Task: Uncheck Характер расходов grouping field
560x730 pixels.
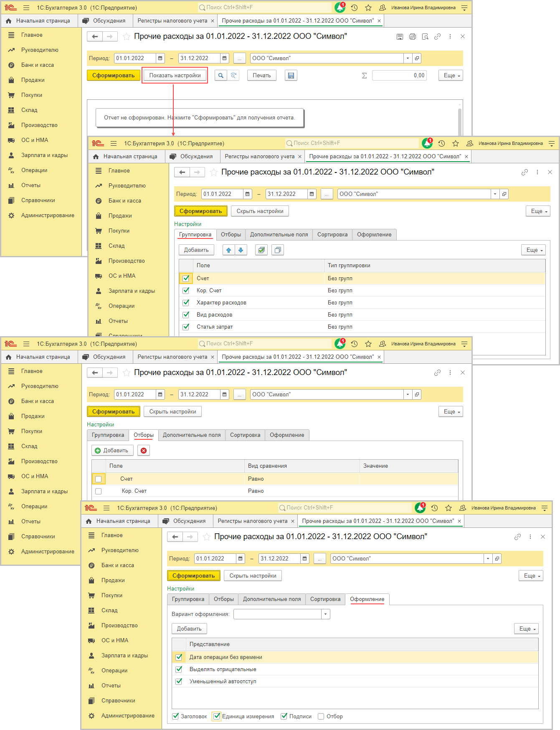Action: click(186, 303)
